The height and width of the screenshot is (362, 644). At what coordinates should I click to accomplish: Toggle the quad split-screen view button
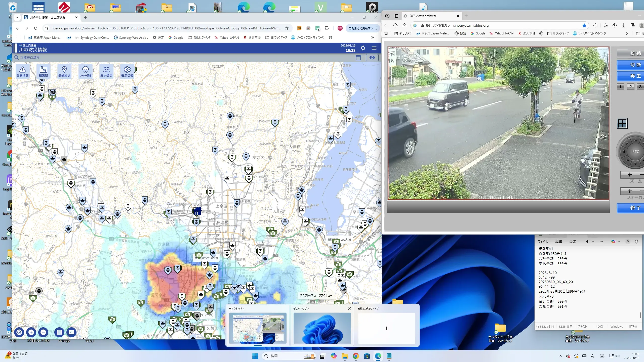click(622, 123)
